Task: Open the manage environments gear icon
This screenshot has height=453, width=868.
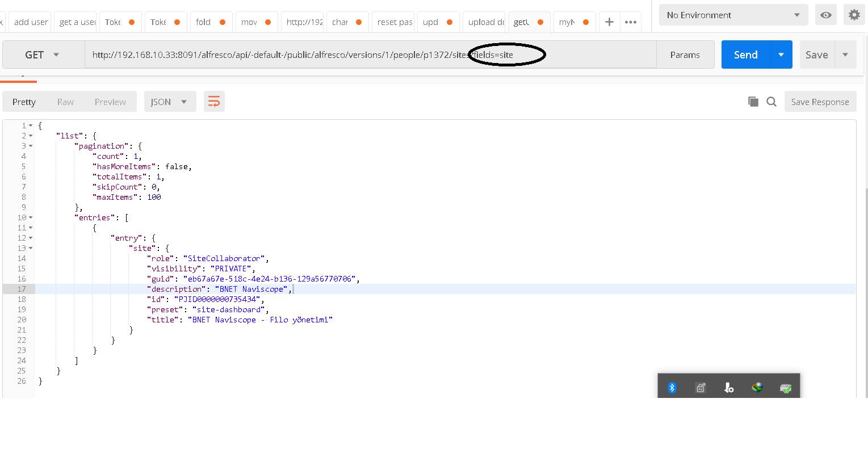Action: (x=854, y=15)
